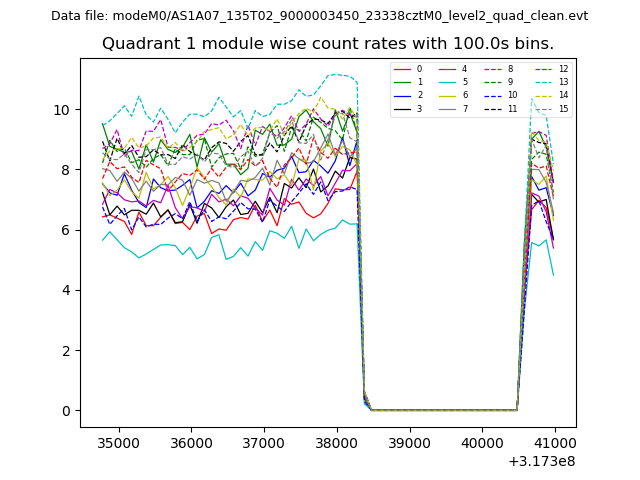Pick the cyan solid legend line for module 5
The height and width of the screenshot is (480, 640).
(x=446, y=82)
